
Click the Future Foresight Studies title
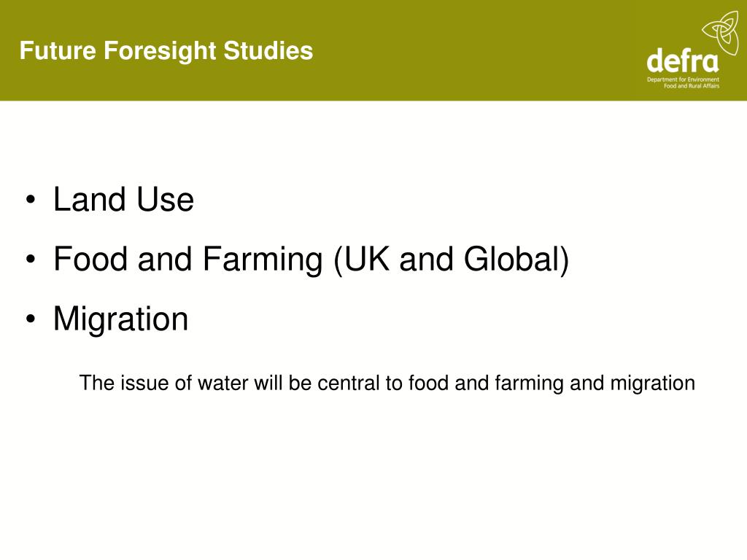(x=166, y=51)
